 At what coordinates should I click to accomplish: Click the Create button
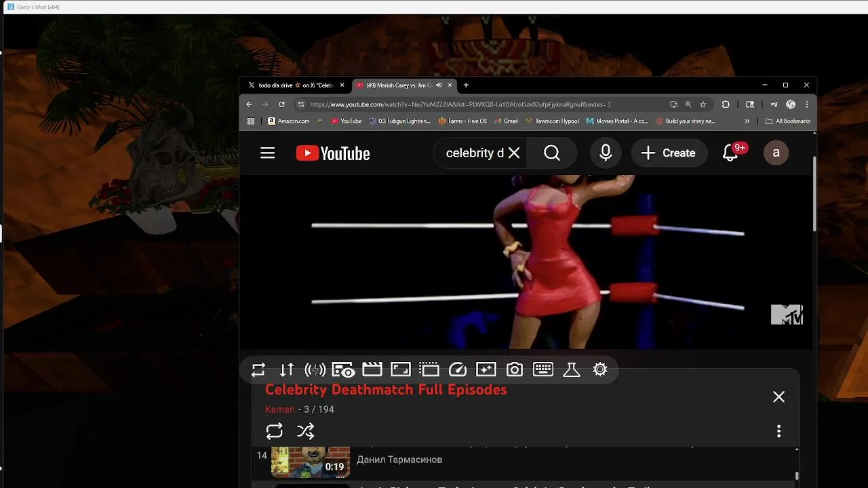pos(669,153)
